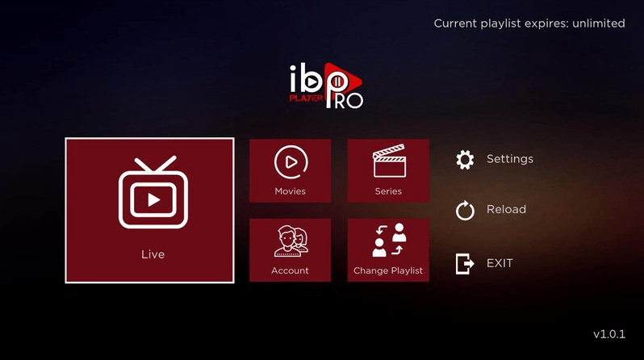Screen dimensions: 644x360
Task: Click the Settings gear icon
Action: [465, 160]
